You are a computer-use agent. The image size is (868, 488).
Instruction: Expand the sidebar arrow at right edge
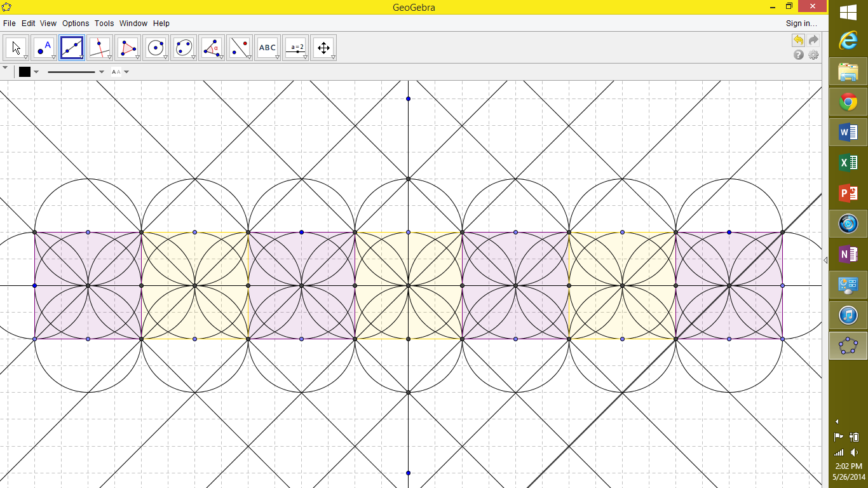pos(825,260)
